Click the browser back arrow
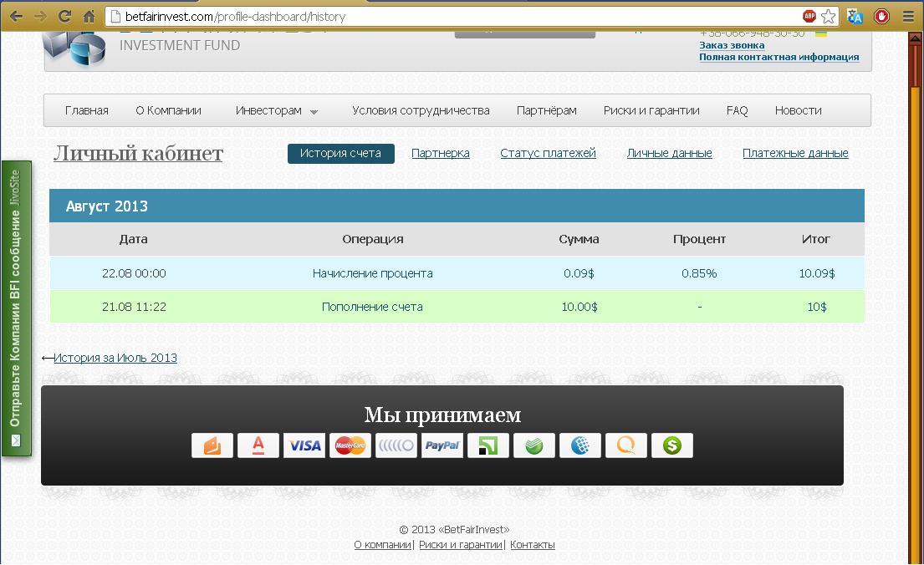This screenshot has height=565, width=924. coord(16,17)
